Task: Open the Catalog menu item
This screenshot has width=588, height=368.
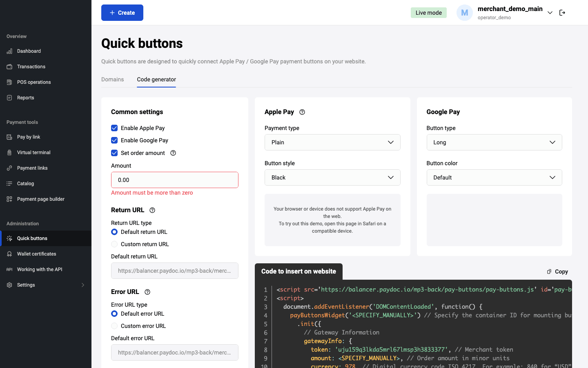Action: coord(46,184)
